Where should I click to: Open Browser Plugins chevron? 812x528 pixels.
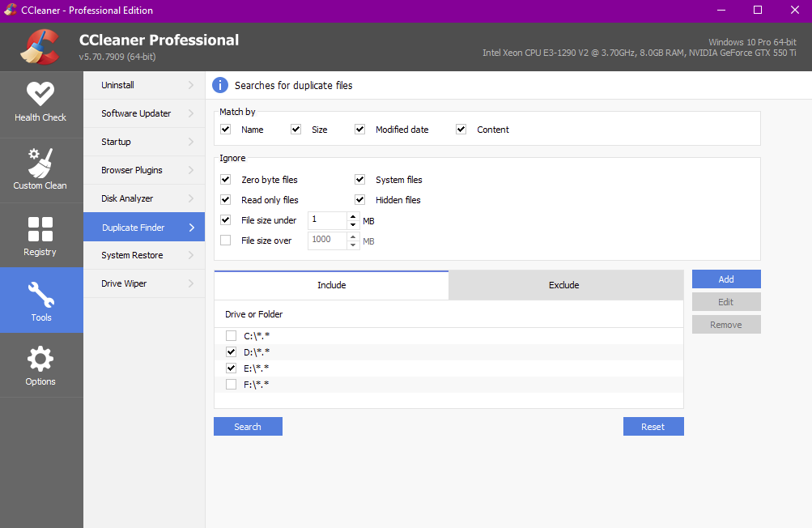[x=191, y=170]
